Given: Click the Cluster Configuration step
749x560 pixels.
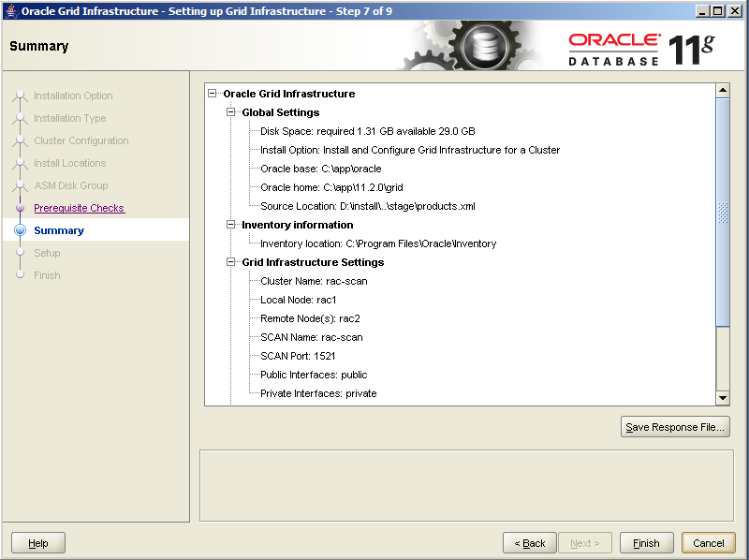Looking at the screenshot, I should point(81,140).
